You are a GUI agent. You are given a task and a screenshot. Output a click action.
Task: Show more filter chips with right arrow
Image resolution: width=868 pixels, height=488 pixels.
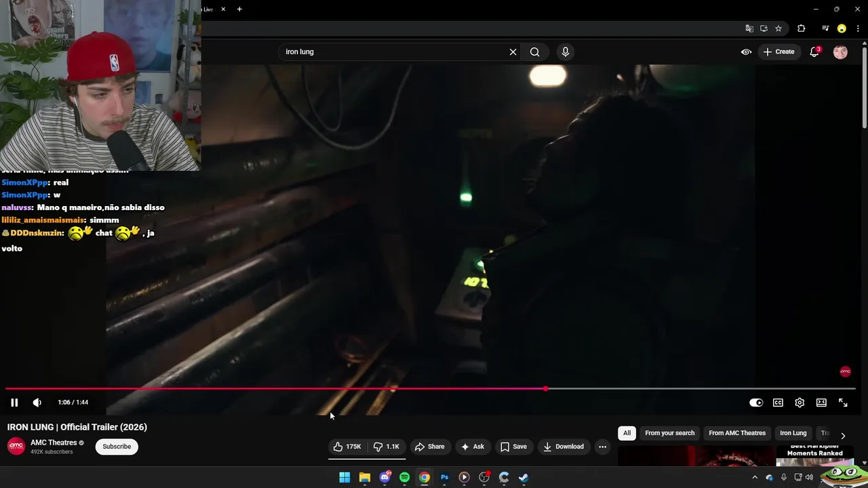843,435
